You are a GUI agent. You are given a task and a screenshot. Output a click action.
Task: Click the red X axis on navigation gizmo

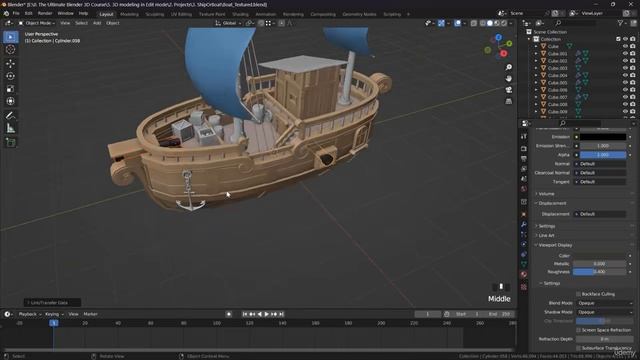coord(504,53)
